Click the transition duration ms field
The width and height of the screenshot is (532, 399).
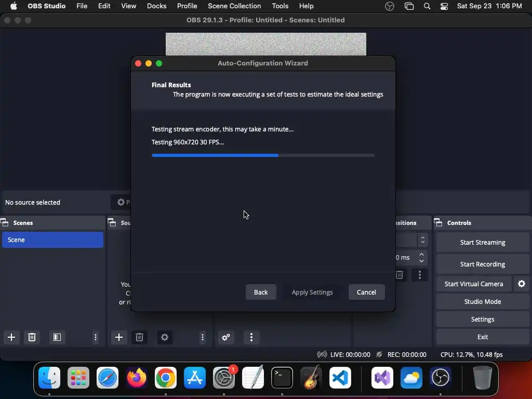(x=406, y=258)
